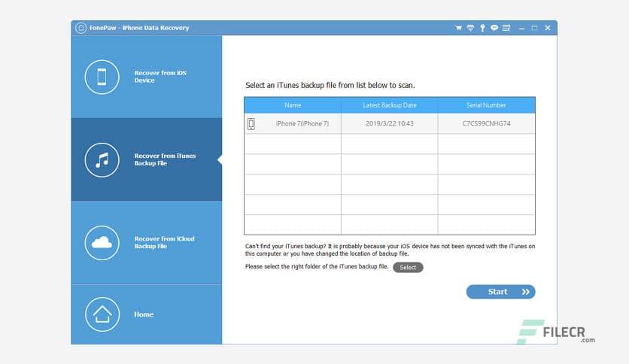
Task: Sort by Serial Number column header
Action: tap(486, 105)
